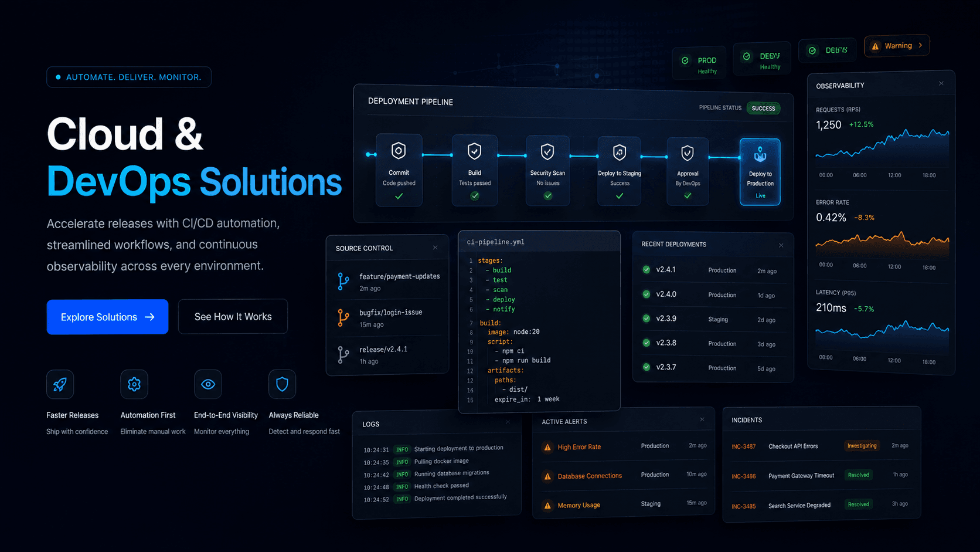Click Resolved badge for Search Service Degraded
980x552 pixels.
[858, 504]
